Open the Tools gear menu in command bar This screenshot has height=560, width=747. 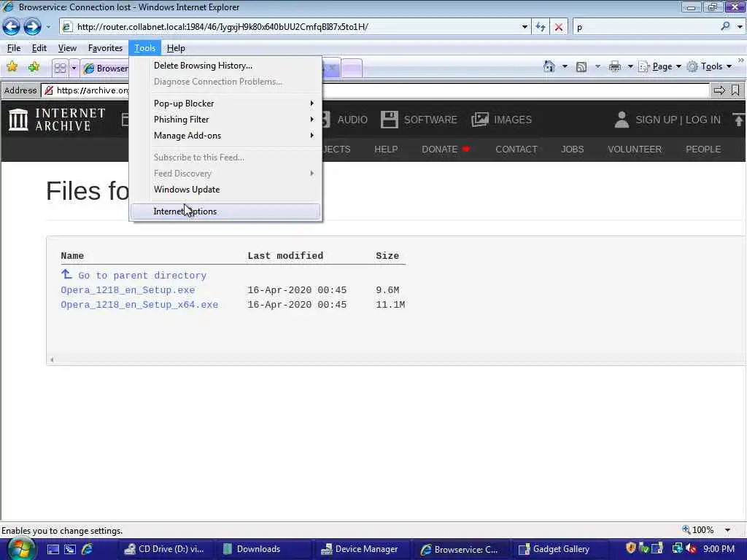click(709, 66)
